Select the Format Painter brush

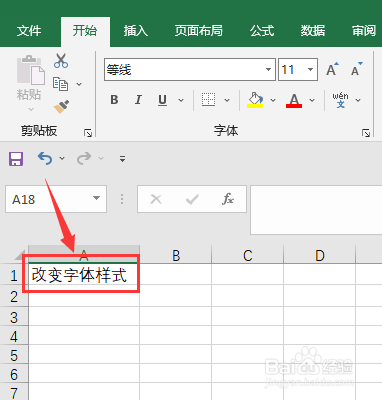coord(61,107)
